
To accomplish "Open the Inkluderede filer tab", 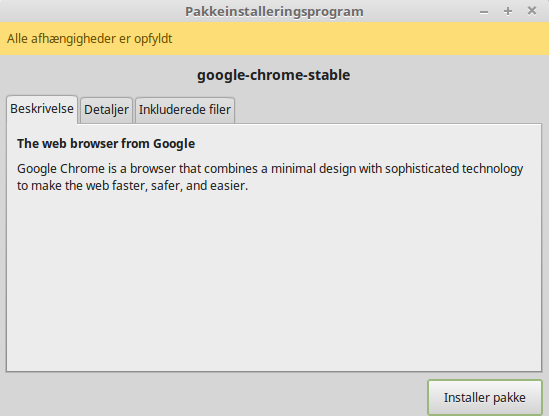I will [185, 110].
